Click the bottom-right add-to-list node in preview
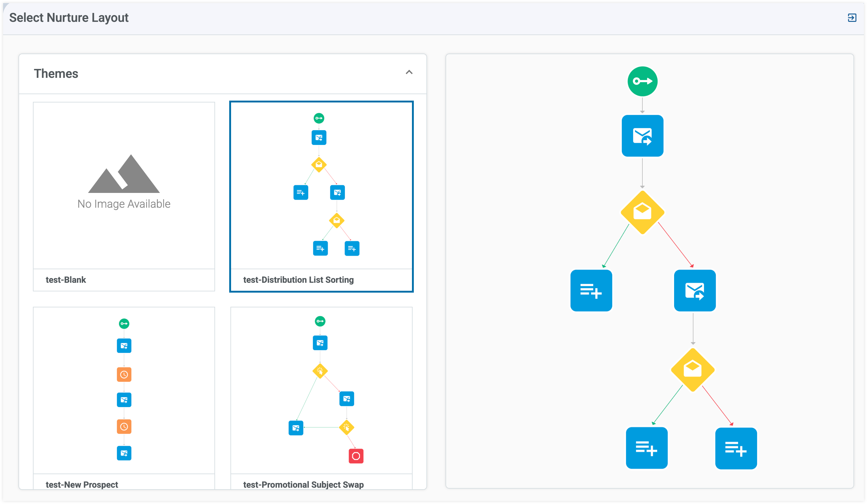 (736, 448)
